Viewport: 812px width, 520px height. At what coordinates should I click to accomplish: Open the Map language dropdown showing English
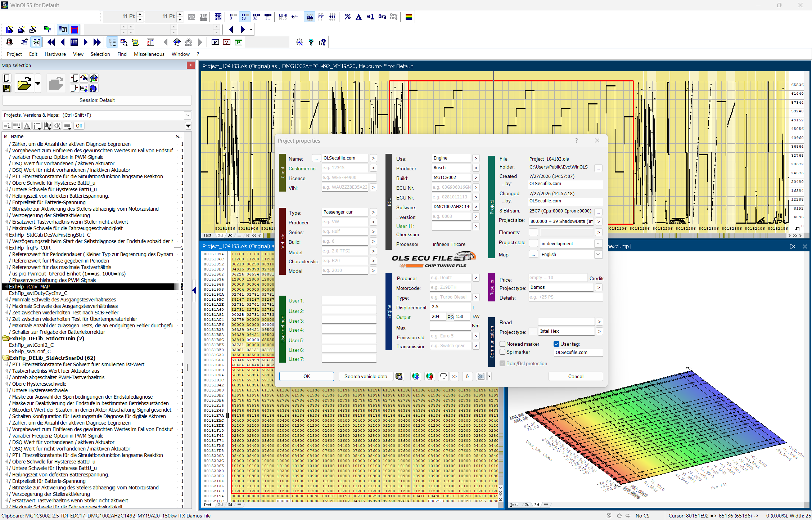(x=598, y=255)
